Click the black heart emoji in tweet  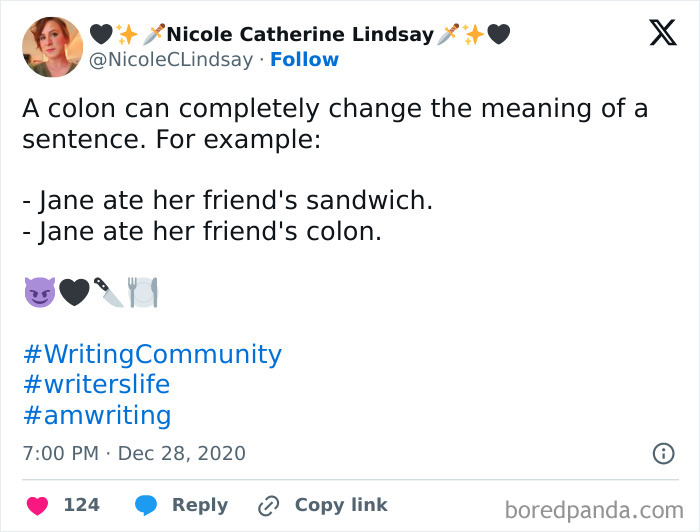[73, 292]
